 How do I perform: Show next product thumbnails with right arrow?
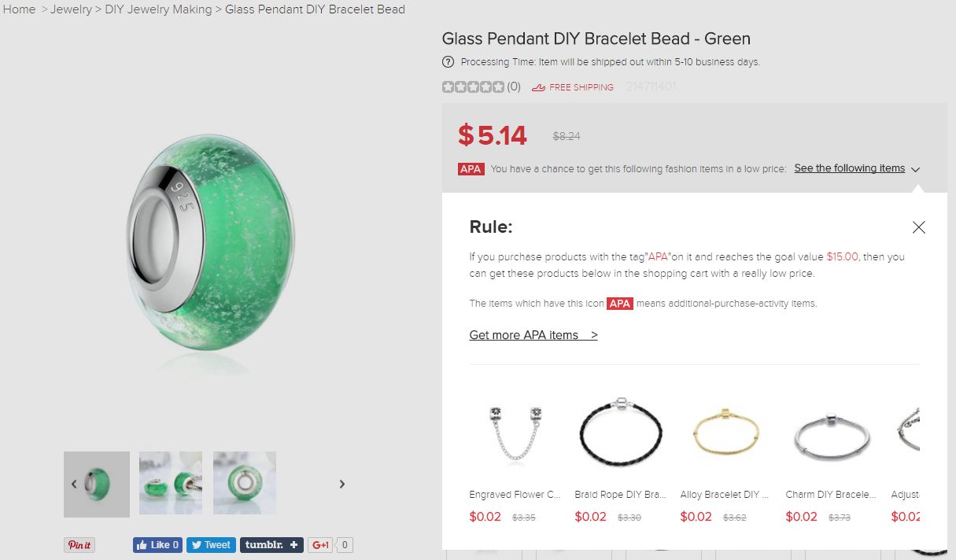[342, 484]
